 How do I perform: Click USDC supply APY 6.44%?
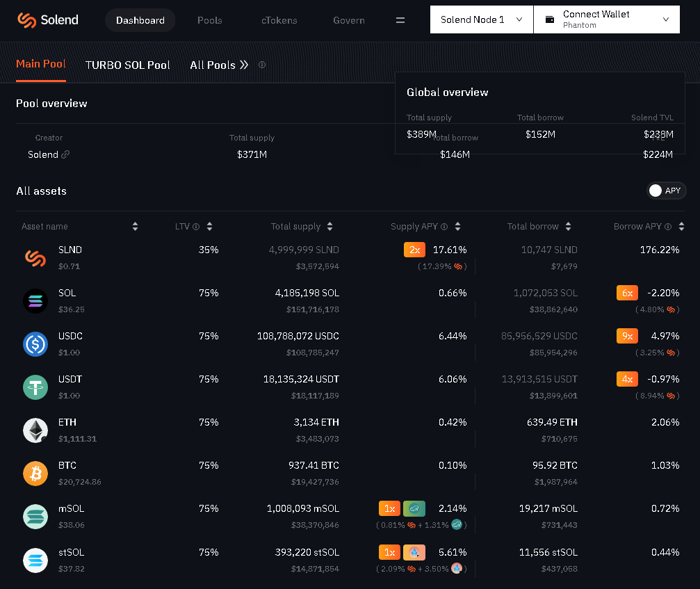453,336
